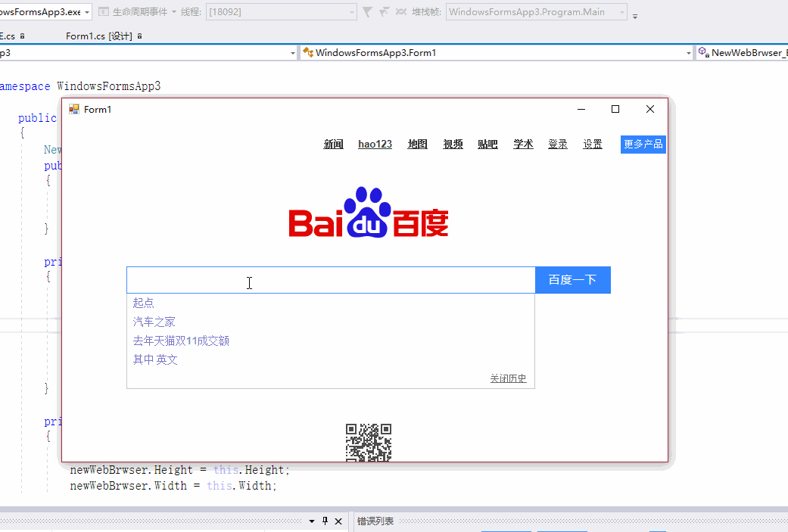Open the toolbar overflow options arrow
The height and width of the screenshot is (532, 788).
[x=635, y=16]
